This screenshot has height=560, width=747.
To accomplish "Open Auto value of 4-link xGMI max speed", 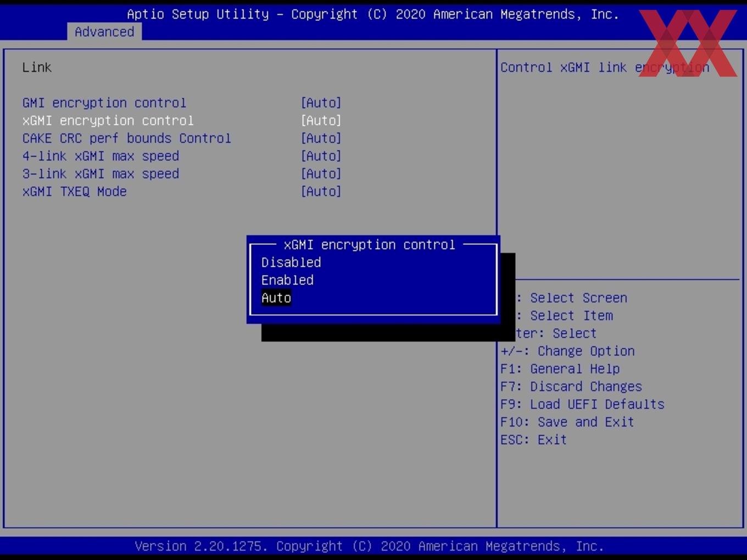I will [x=321, y=156].
